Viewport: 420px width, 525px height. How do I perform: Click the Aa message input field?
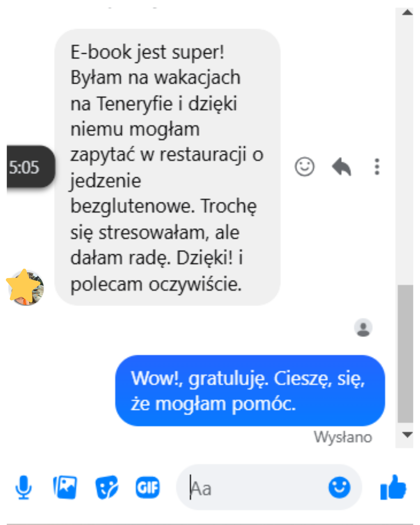point(268,487)
